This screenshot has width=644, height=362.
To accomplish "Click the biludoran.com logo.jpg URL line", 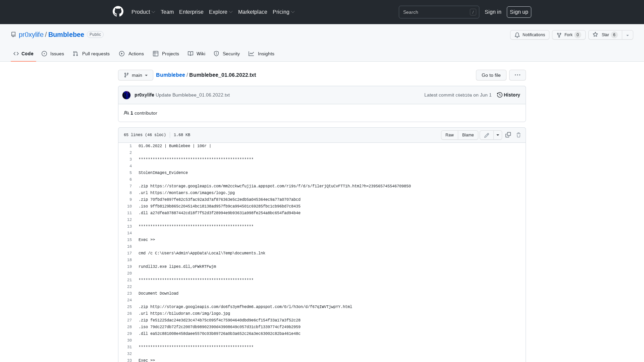I will click(x=184, y=314).
